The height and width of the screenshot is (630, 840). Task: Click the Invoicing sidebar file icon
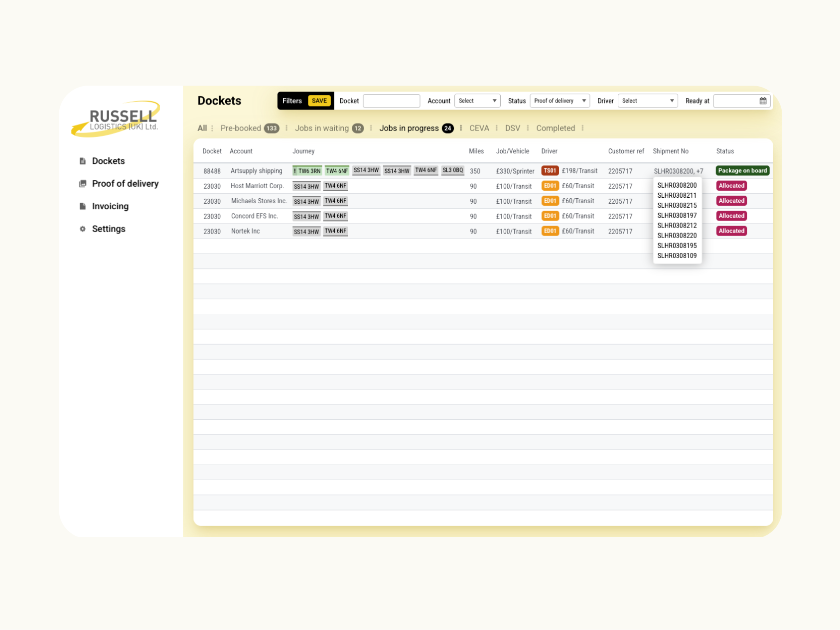pyautogui.click(x=83, y=206)
